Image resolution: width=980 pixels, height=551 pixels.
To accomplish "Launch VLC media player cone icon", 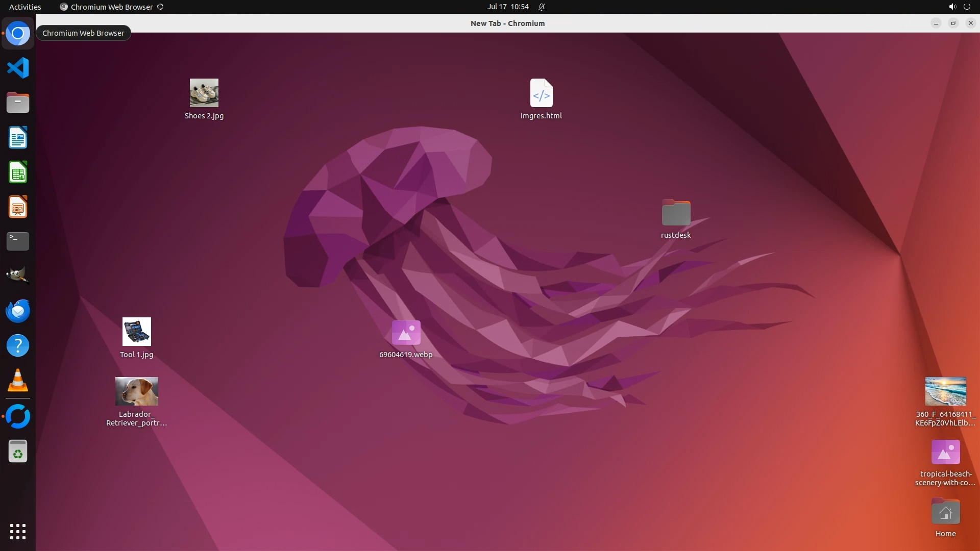I will (18, 381).
